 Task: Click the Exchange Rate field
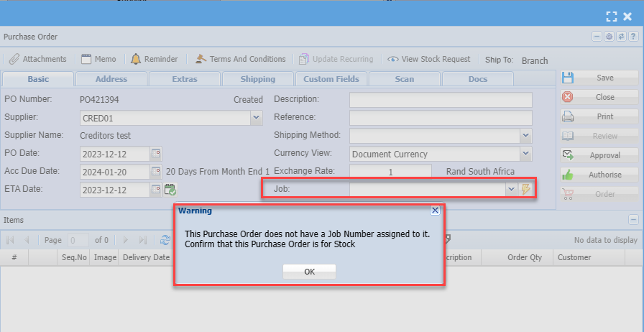coord(390,172)
